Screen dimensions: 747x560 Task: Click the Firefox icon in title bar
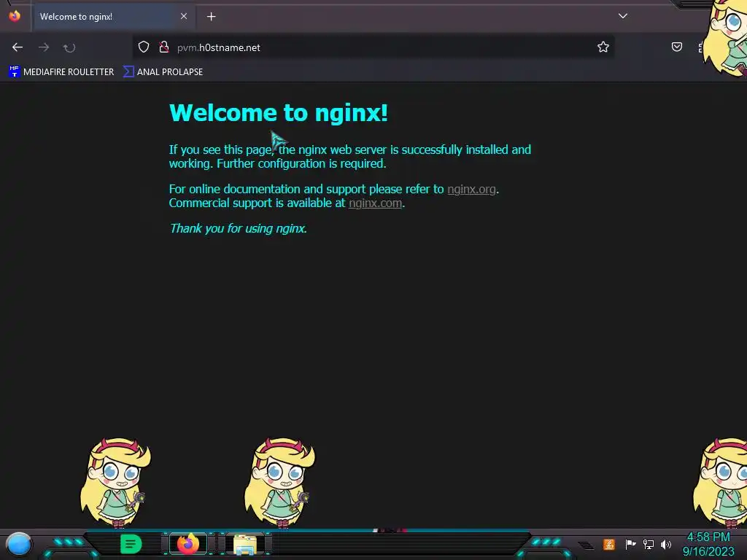(15, 16)
